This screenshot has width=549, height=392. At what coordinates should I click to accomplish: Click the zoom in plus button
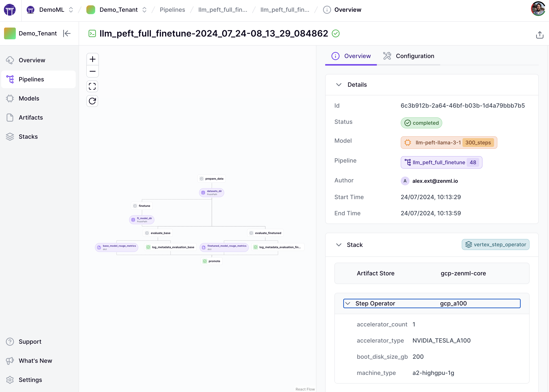[x=92, y=59]
